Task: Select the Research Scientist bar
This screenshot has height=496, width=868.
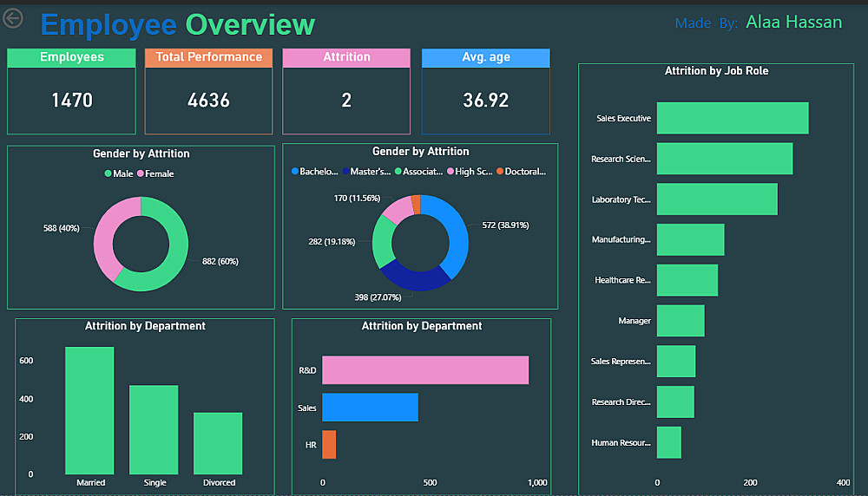Action: point(725,159)
